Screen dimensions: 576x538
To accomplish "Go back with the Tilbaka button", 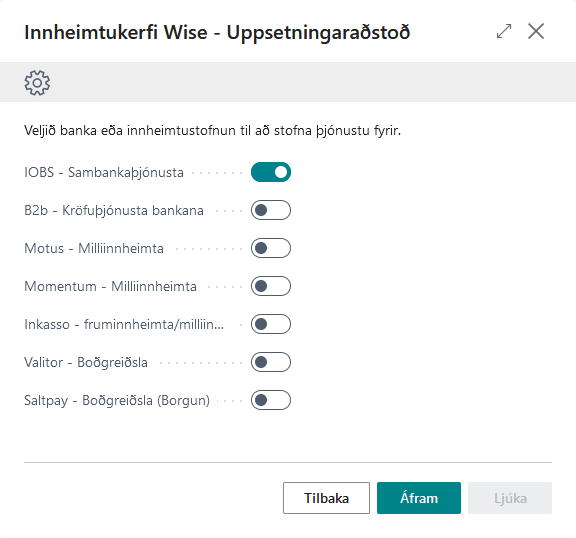I will 326,498.
